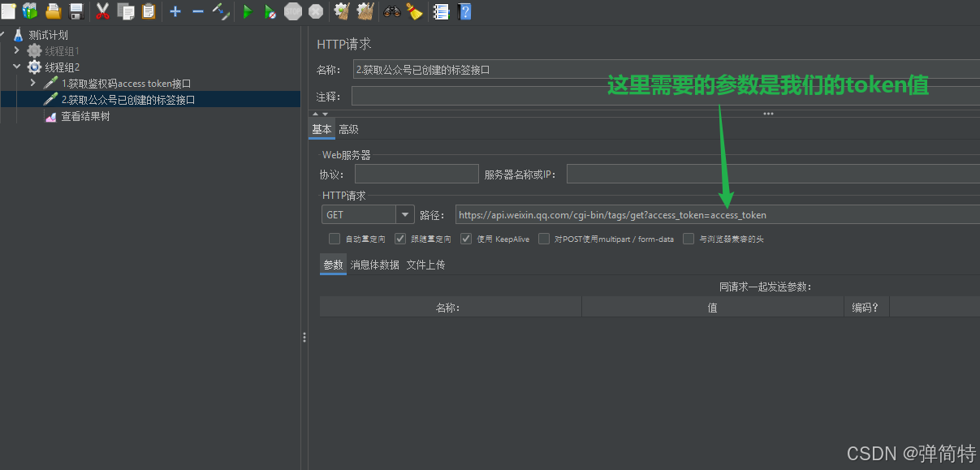The width and height of the screenshot is (980, 470).
Task: Click the Function Helper dialog icon
Action: pyautogui.click(x=441, y=11)
